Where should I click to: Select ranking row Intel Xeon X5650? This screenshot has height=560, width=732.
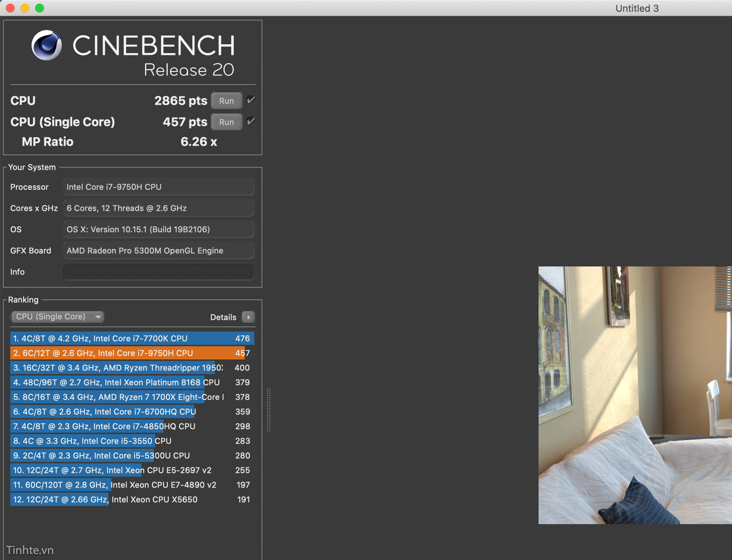pyautogui.click(x=132, y=499)
